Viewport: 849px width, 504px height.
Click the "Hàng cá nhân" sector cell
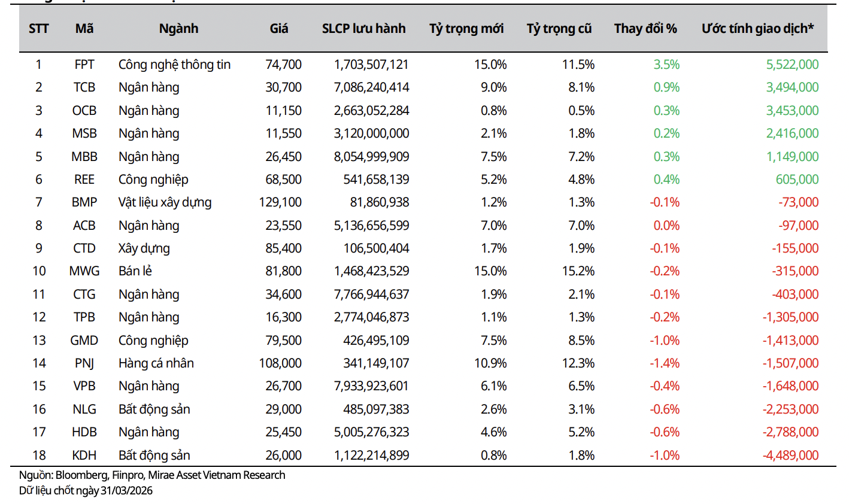coord(156,363)
